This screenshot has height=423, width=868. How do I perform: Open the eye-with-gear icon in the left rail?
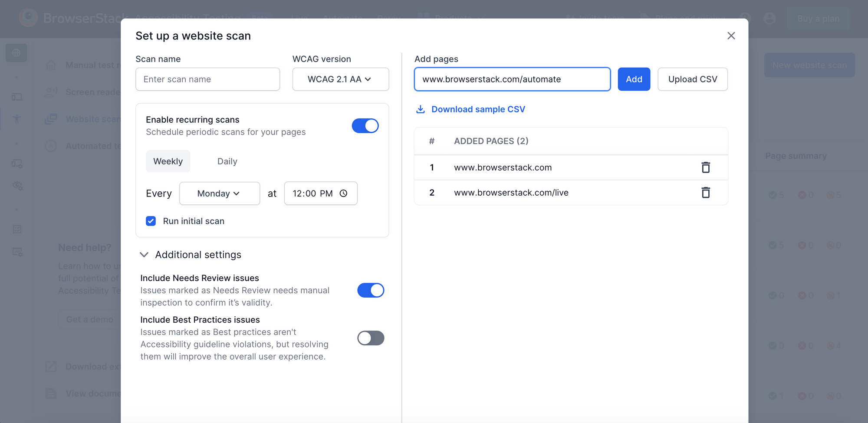point(16,186)
